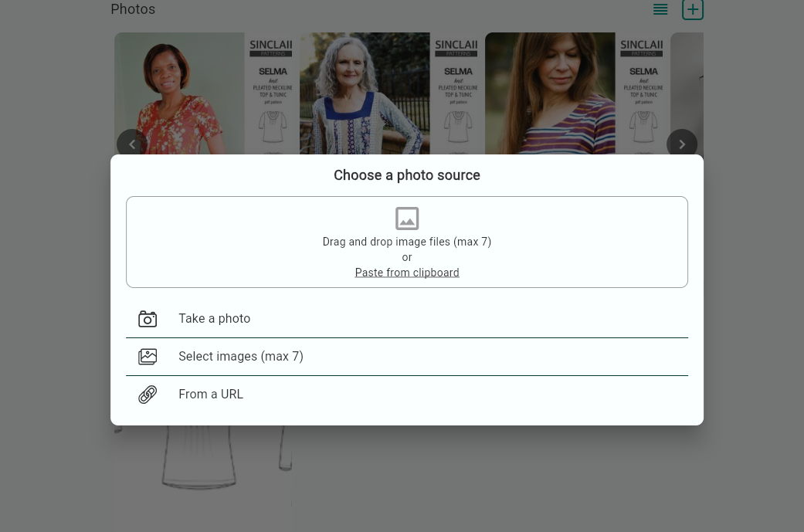Click the list view icon beside Photos
The image size is (804, 532).
(x=660, y=9)
